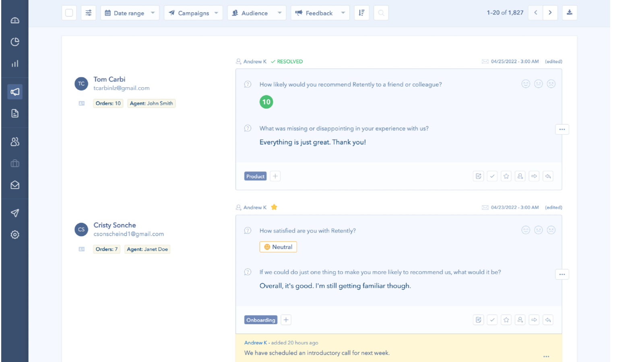The height and width of the screenshot is (362, 644).
Task: Click the download export icon at top right
Action: point(570,13)
